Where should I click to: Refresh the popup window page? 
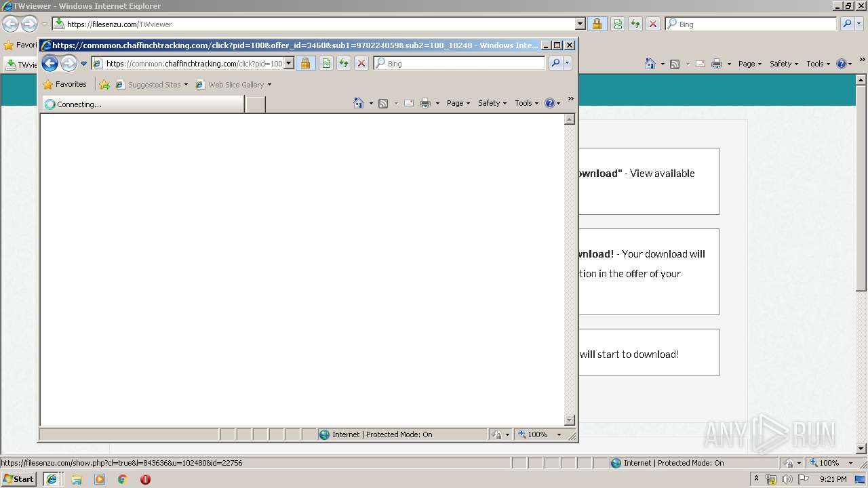pos(344,64)
